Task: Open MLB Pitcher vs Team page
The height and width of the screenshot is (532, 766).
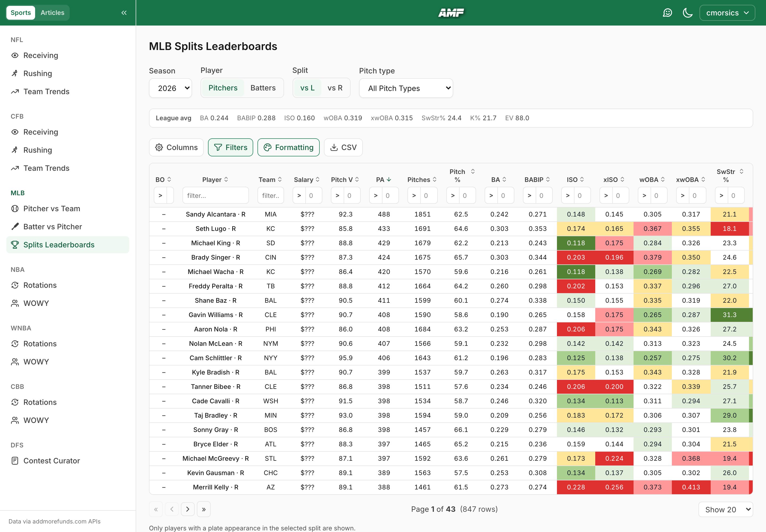Action: (68, 209)
